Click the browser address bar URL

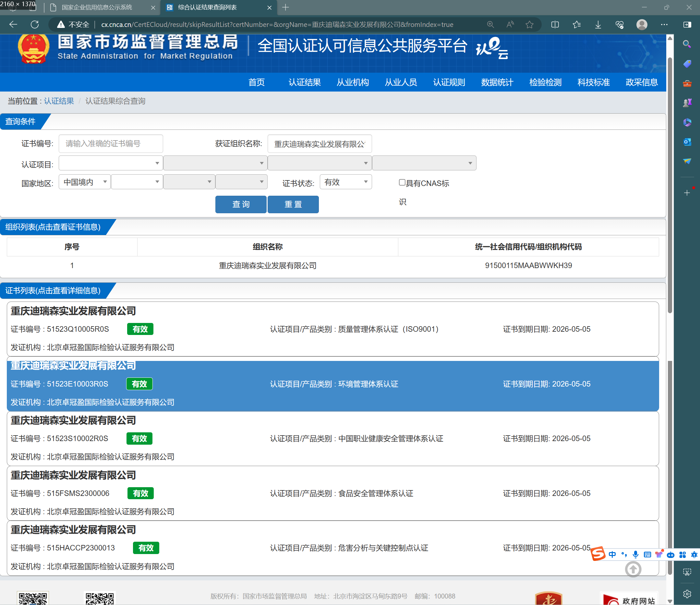(x=277, y=24)
